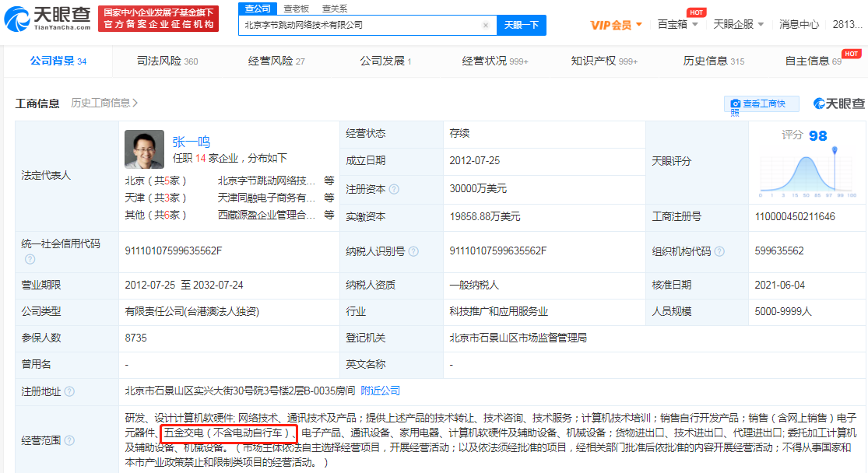Open the 自主信息 tab
This screenshot has width=868, height=473.
[x=813, y=61]
